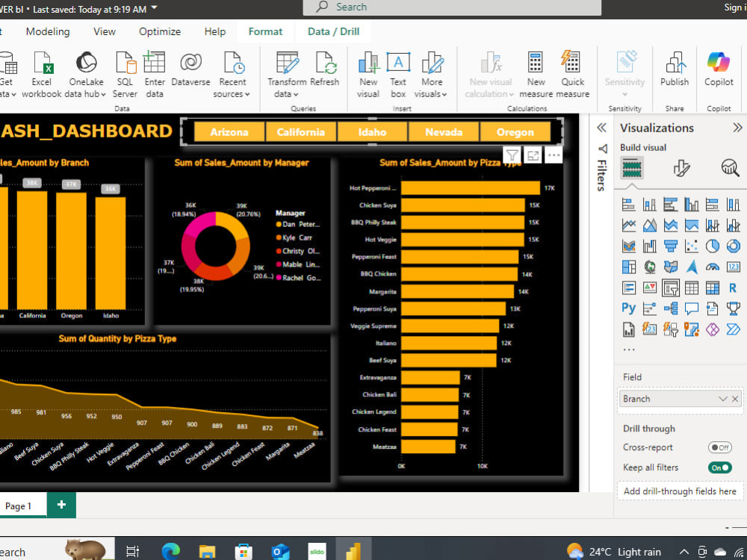
Task: Select the California slicer button
Action: [300, 132]
